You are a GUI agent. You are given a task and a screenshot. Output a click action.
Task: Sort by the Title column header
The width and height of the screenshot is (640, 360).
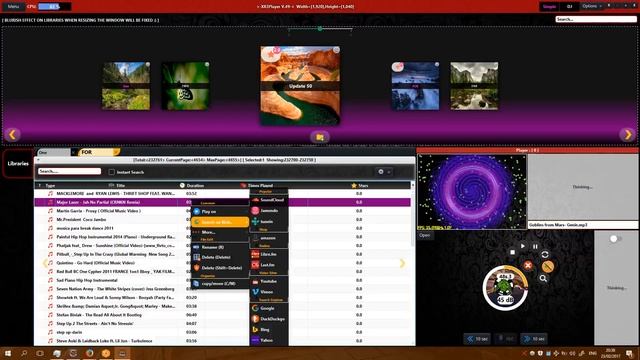[x=118, y=185]
